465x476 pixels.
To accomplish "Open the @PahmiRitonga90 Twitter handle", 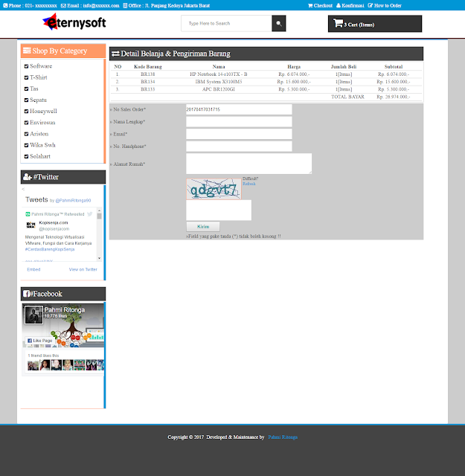I will coord(73,200).
